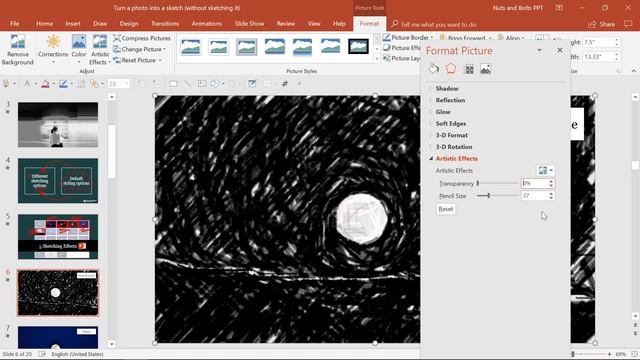Open the Corrections tool
640x360 pixels.
point(53,50)
